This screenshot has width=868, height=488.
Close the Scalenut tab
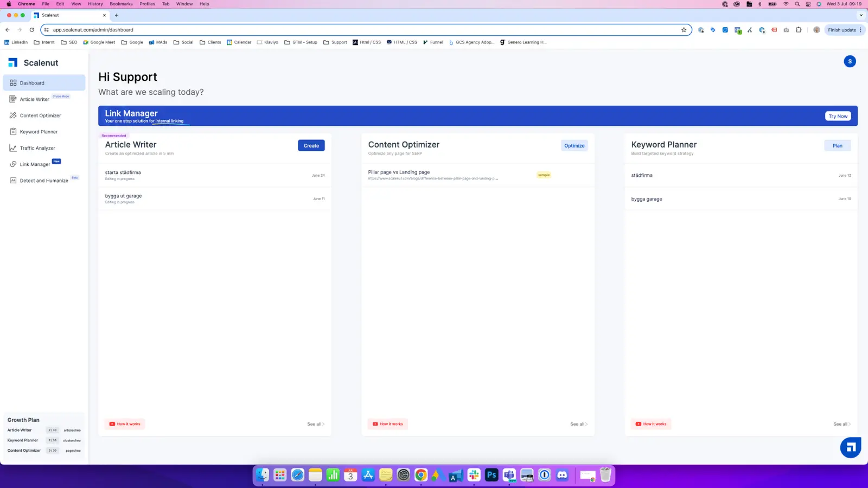(x=104, y=15)
